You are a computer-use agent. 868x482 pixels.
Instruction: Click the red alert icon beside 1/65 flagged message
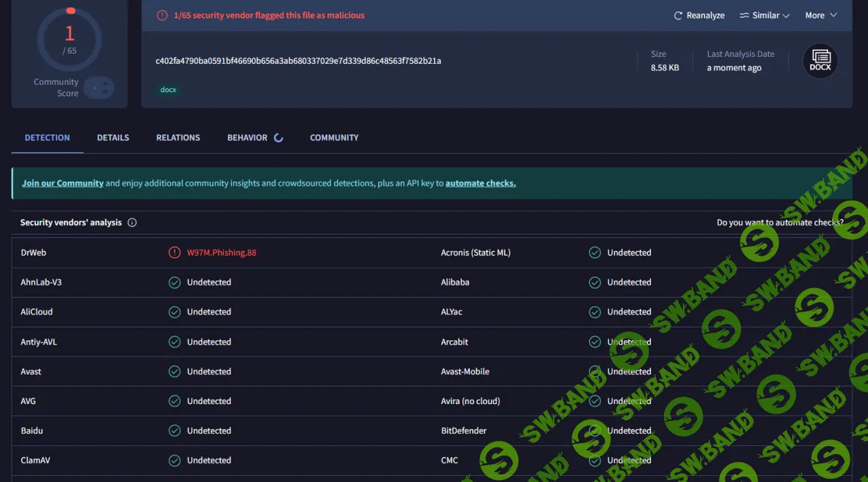click(162, 15)
